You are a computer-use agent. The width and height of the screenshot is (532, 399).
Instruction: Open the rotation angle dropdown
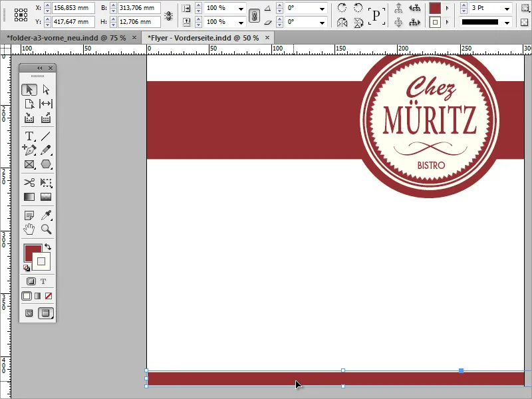322,9
